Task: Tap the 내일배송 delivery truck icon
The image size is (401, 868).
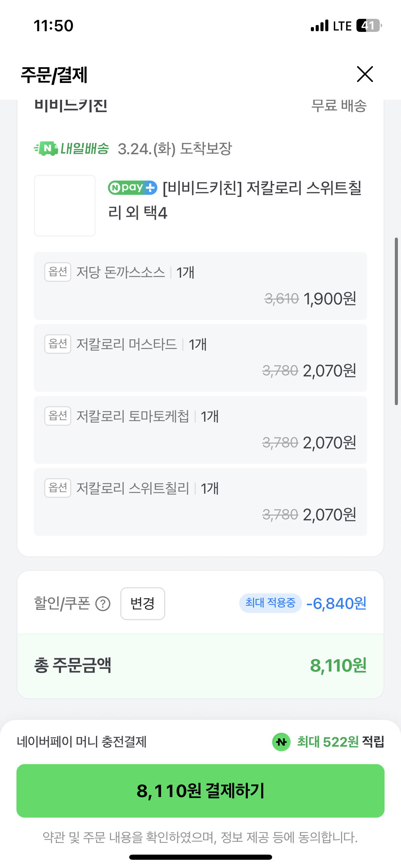Action: (46, 149)
